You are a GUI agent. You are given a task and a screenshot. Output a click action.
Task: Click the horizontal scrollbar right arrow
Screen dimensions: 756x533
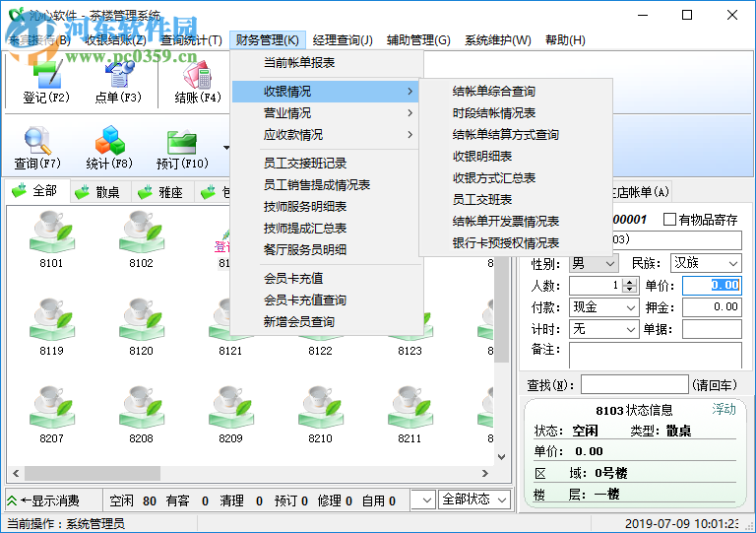point(485,473)
